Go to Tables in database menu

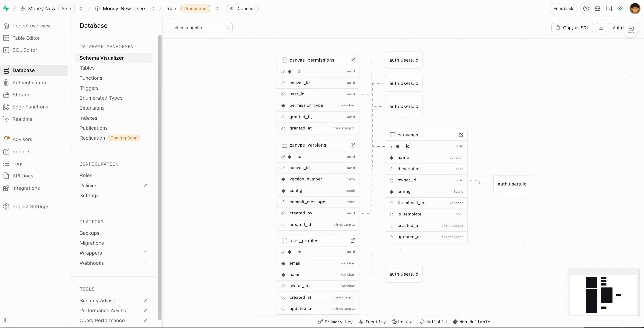(x=87, y=68)
